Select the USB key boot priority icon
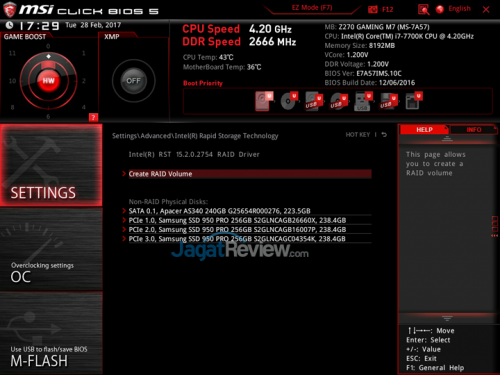 [363, 102]
